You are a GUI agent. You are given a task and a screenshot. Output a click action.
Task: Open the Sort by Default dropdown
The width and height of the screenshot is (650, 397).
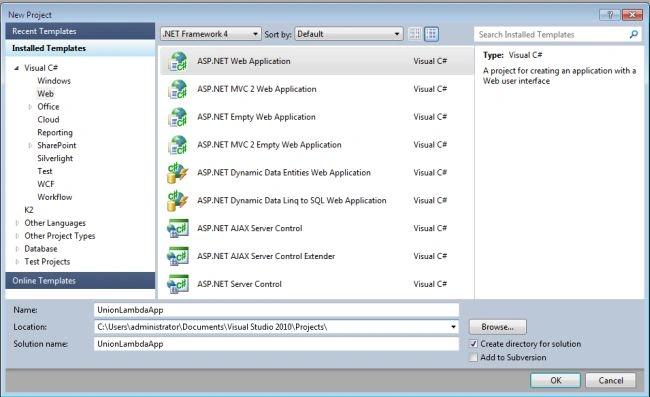click(348, 34)
